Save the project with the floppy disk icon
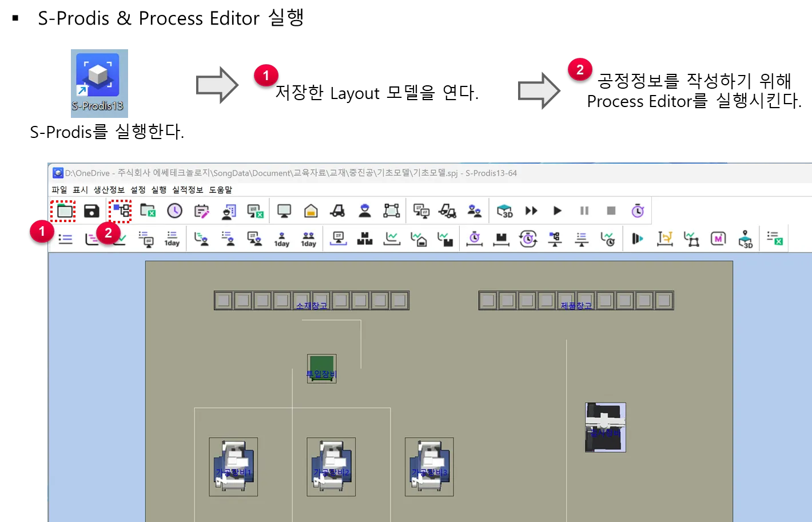Viewport: 812px width, 522px height. click(91, 211)
